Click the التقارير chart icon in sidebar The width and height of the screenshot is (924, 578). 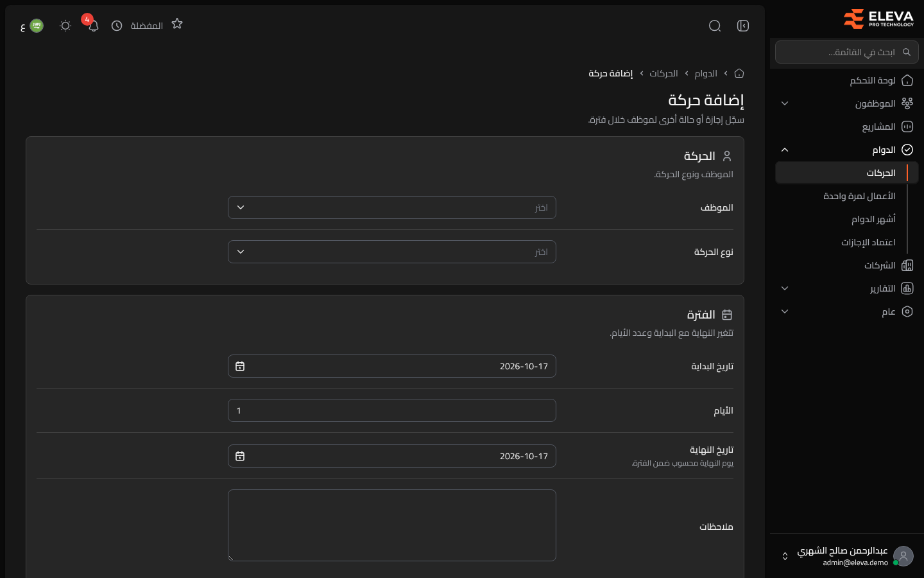907,288
